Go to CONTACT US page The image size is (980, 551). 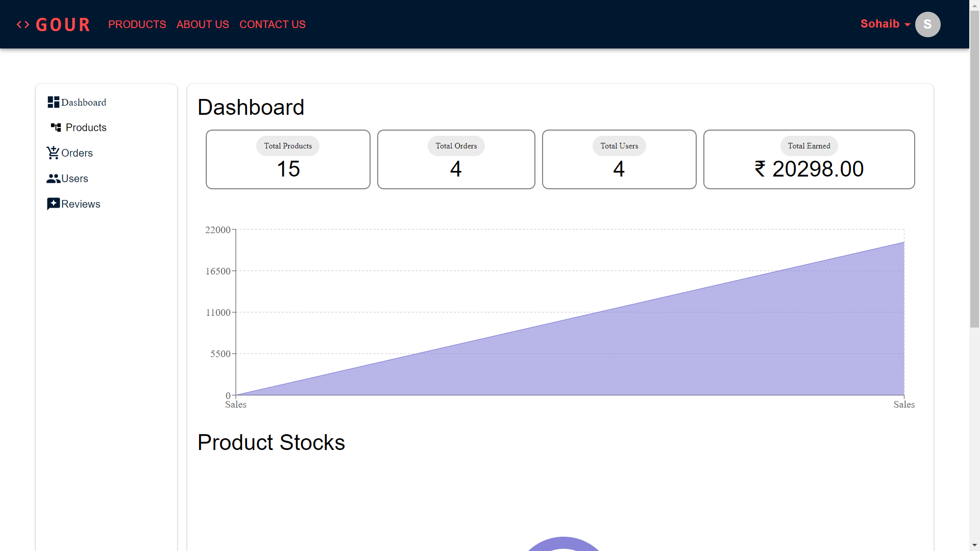click(272, 24)
